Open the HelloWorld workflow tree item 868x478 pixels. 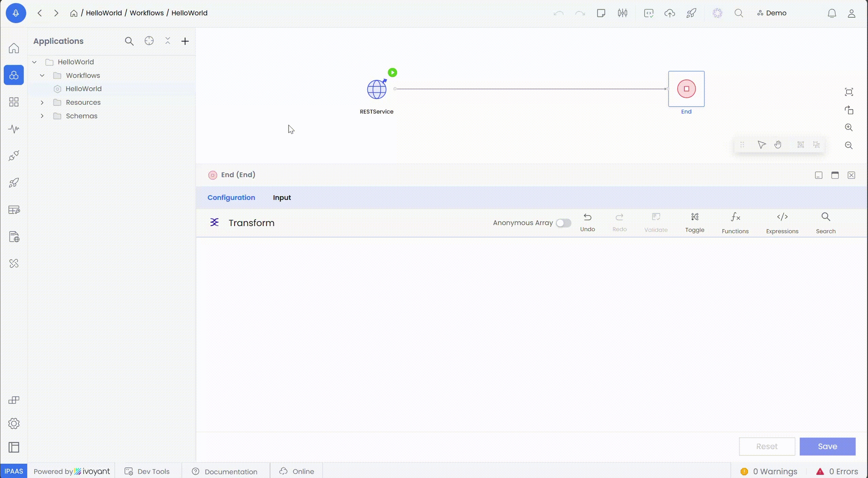[x=83, y=89]
